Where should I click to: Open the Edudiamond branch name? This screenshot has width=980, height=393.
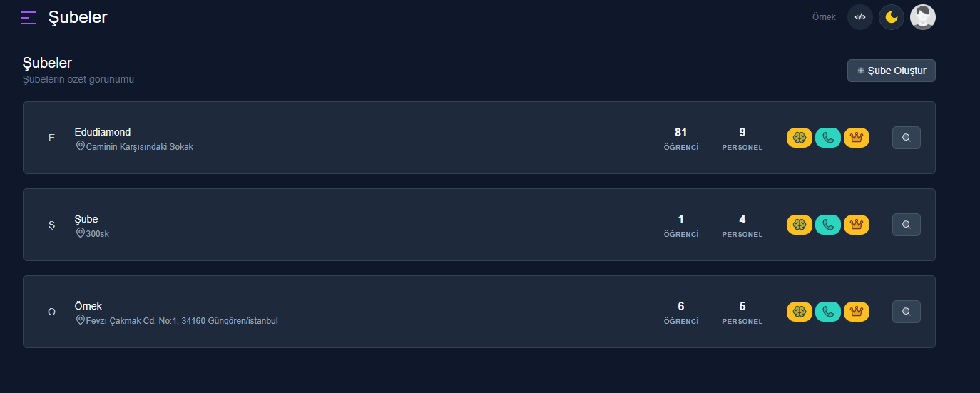103,132
